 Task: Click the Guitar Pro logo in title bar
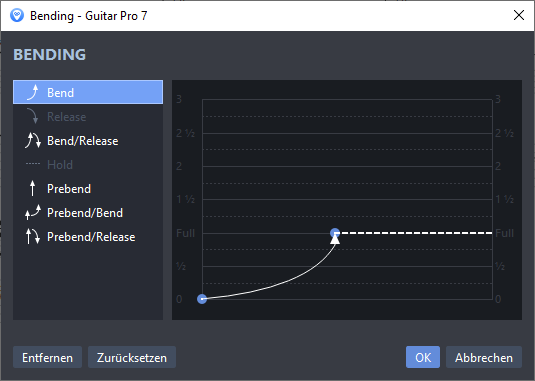point(17,16)
